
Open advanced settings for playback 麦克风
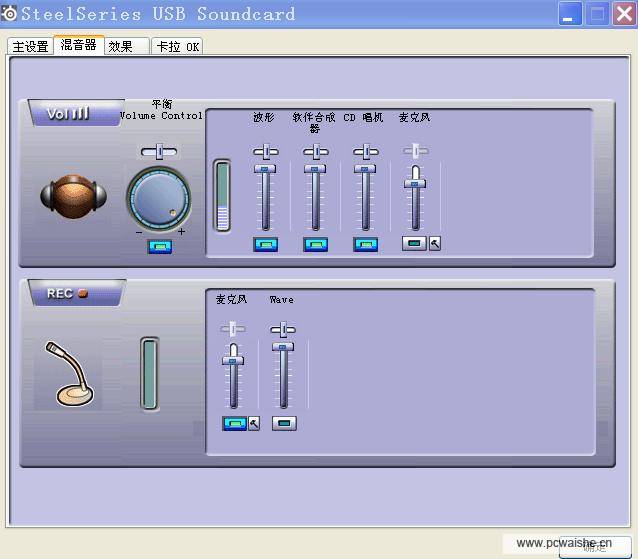click(435, 243)
